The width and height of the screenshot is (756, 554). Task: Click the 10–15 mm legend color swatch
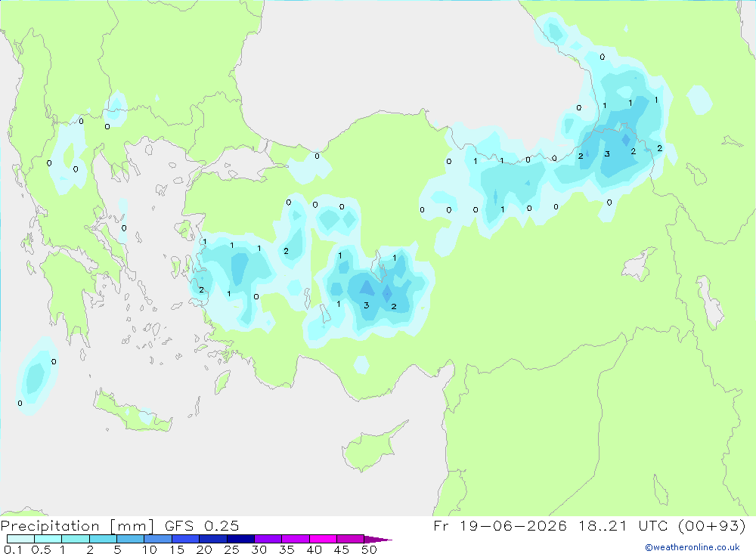(158, 539)
